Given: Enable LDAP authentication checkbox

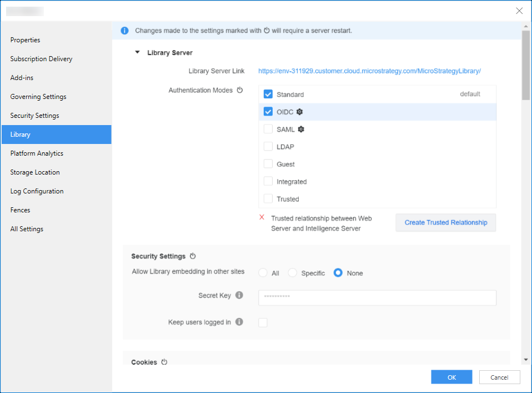Looking at the screenshot, I should click(x=268, y=147).
